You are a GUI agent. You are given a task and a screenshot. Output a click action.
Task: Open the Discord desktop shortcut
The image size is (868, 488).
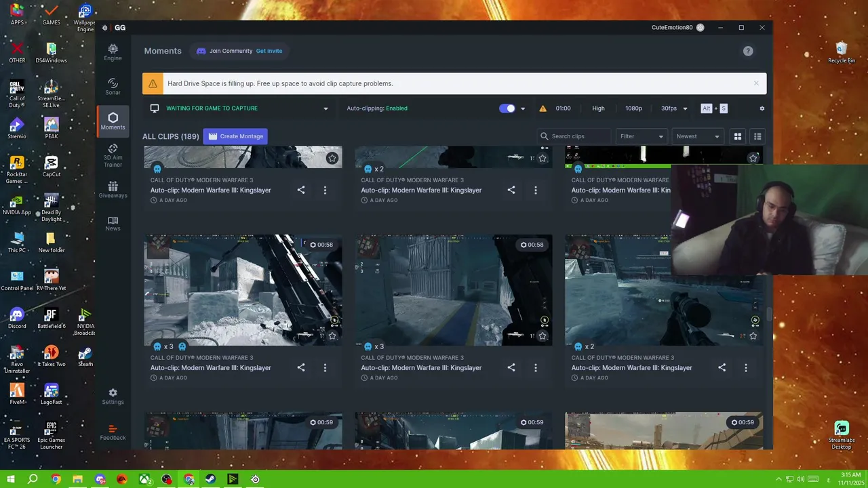coord(17,319)
